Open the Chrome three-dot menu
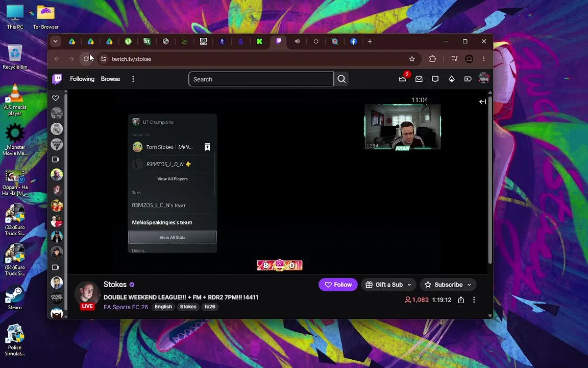Image resolution: width=588 pixels, height=368 pixels. pyautogui.click(x=484, y=59)
